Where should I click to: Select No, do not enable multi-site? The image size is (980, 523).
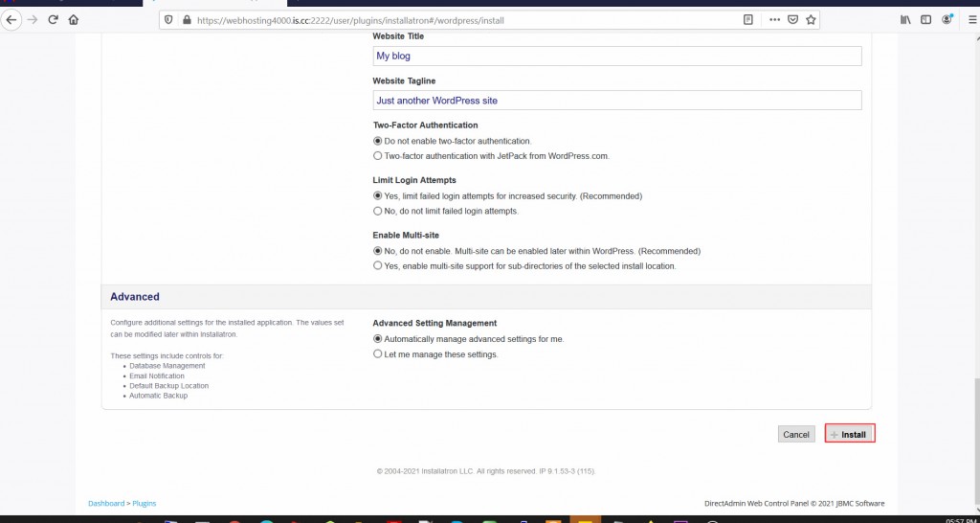(377, 252)
